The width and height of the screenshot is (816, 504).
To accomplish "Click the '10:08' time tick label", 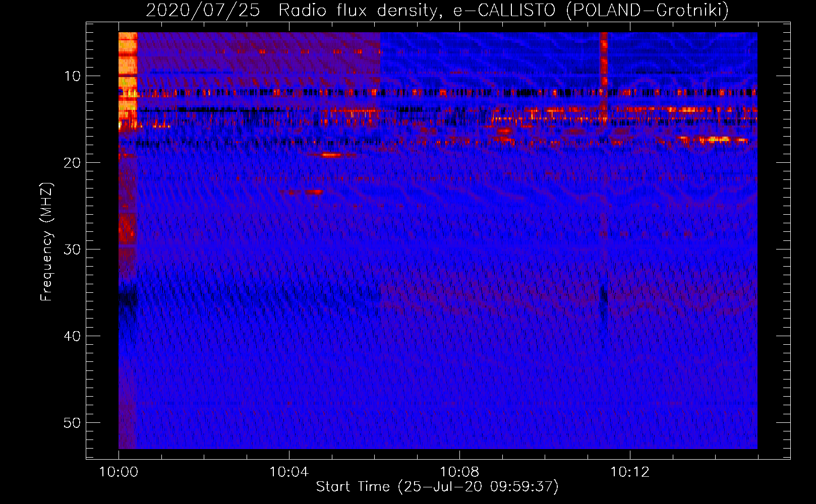I will 459,472.
